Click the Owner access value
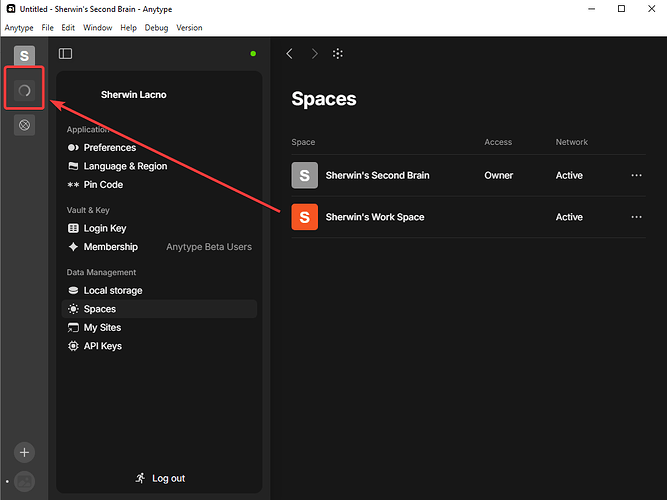This screenshot has height=500, width=667. (499, 175)
